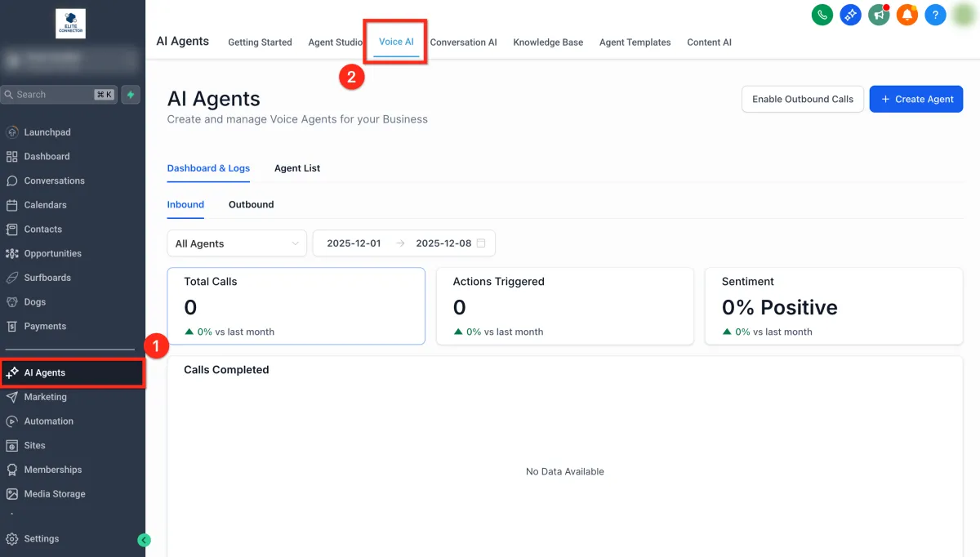The height and width of the screenshot is (557, 980).
Task: Open the orange notifications bell
Action: tap(906, 15)
